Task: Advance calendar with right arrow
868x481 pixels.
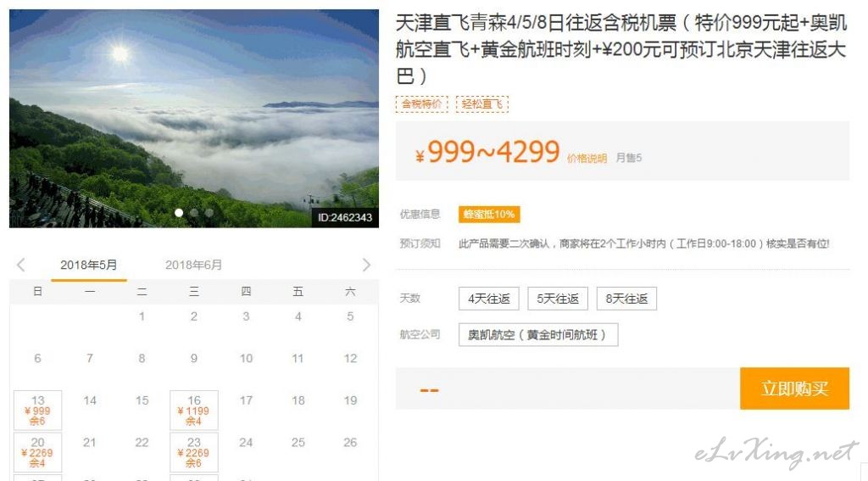Action: (366, 265)
